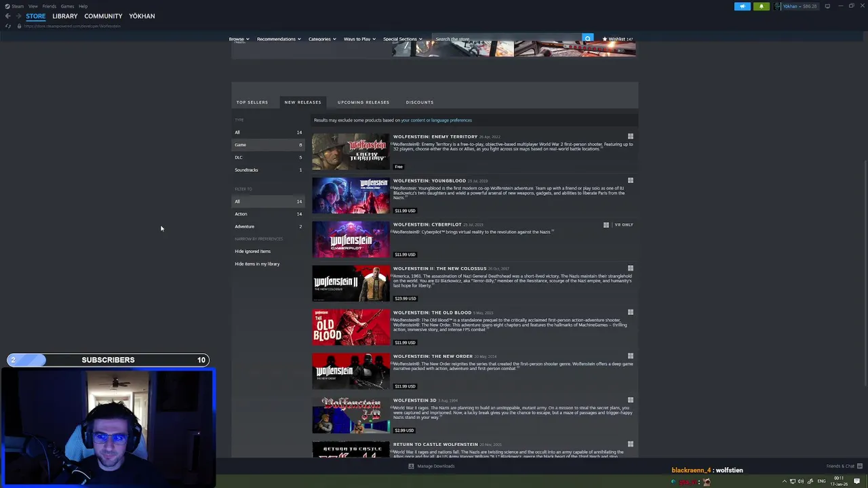Screen dimensions: 868x488
Task: Open the Discounts tab
Action: [x=420, y=102]
